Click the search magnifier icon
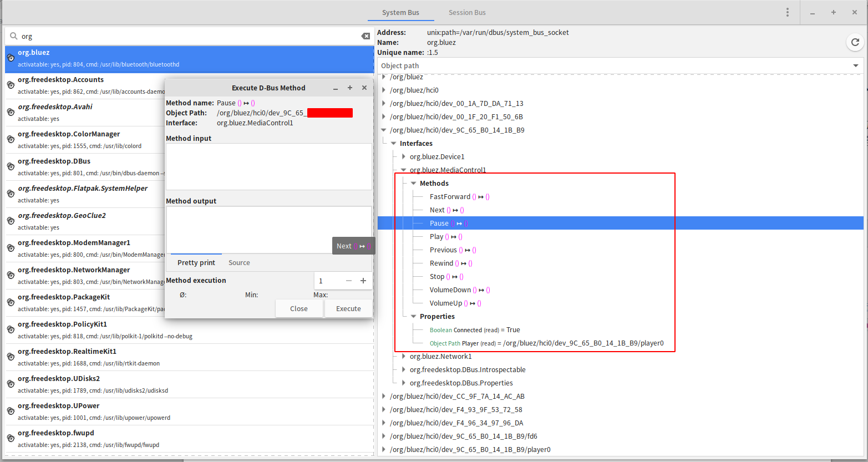868x462 pixels. click(x=14, y=35)
